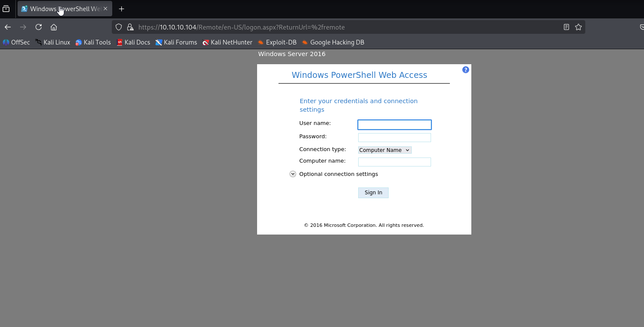Open the Exploit-DB bookmark
644x327 pixels.
tap(277, 42)
